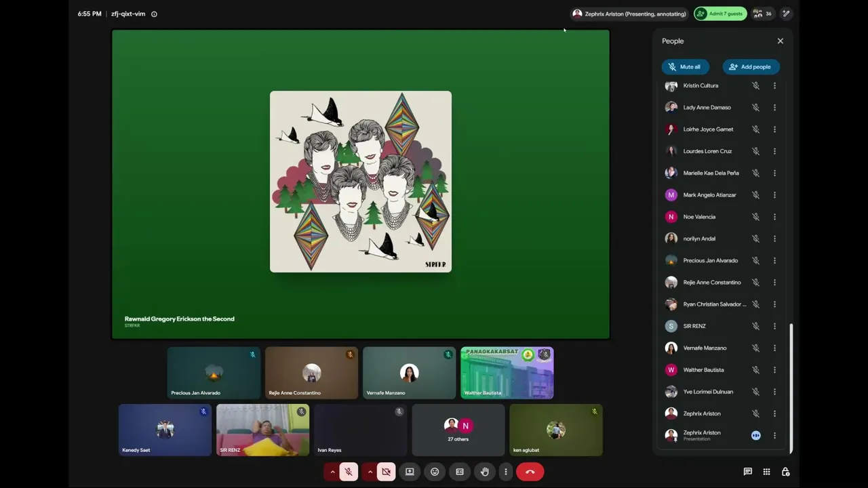Click mic-off icon for SIR RENZ in People list
This screenshot has width=868, height=488.
tap(755, 326)
